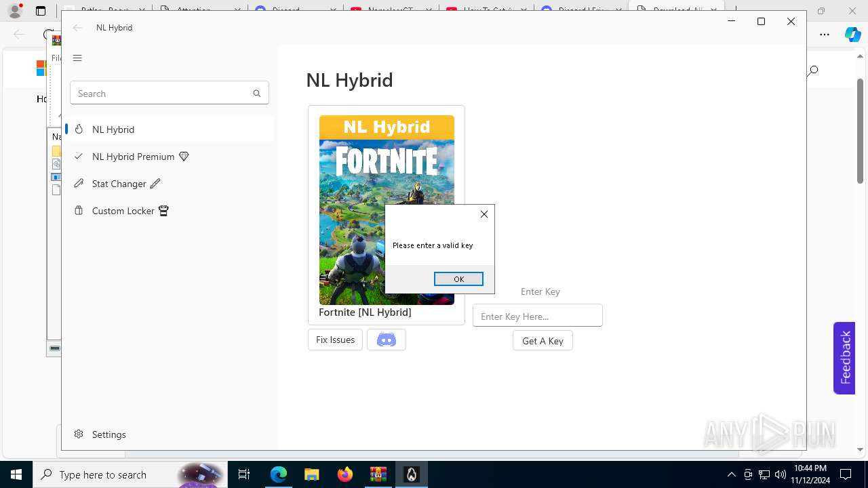Open the hamburger navigation menu
The image size is (868, 488).
[x=77, y=58]
